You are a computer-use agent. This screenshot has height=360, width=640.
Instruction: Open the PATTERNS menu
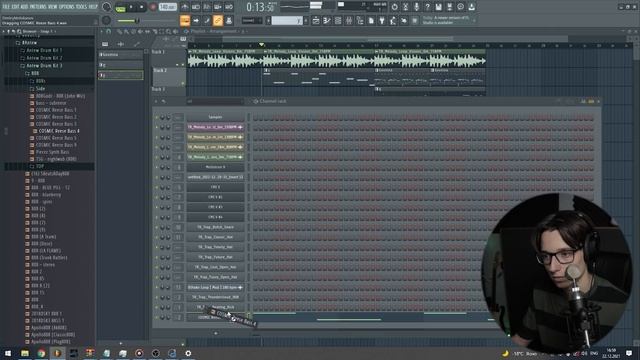38,7
